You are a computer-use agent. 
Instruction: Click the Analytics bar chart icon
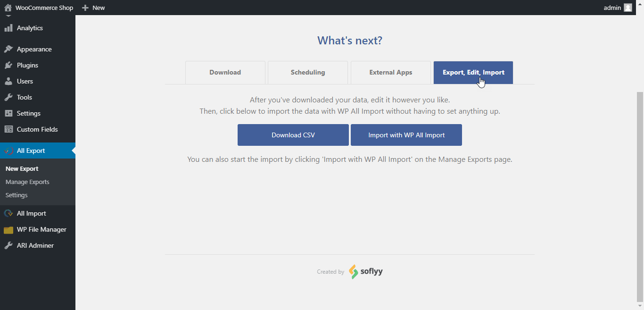8,28
